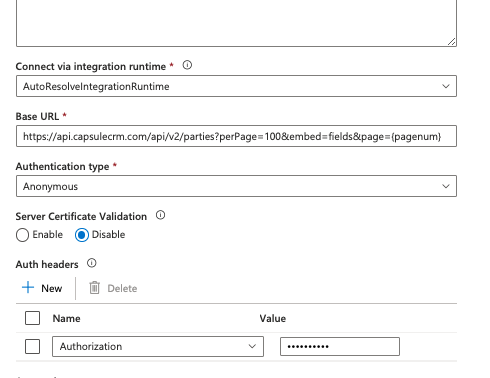Click the Value column header

(273, 318)
